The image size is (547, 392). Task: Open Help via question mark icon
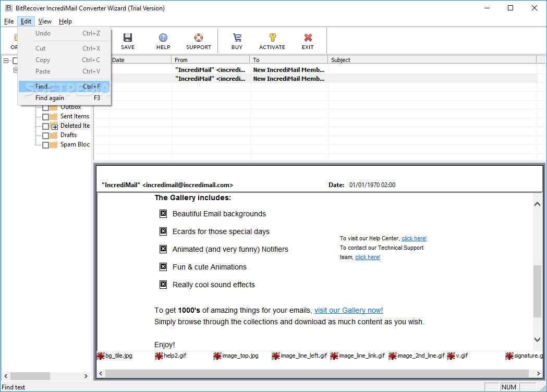click(x=163, y=38)
